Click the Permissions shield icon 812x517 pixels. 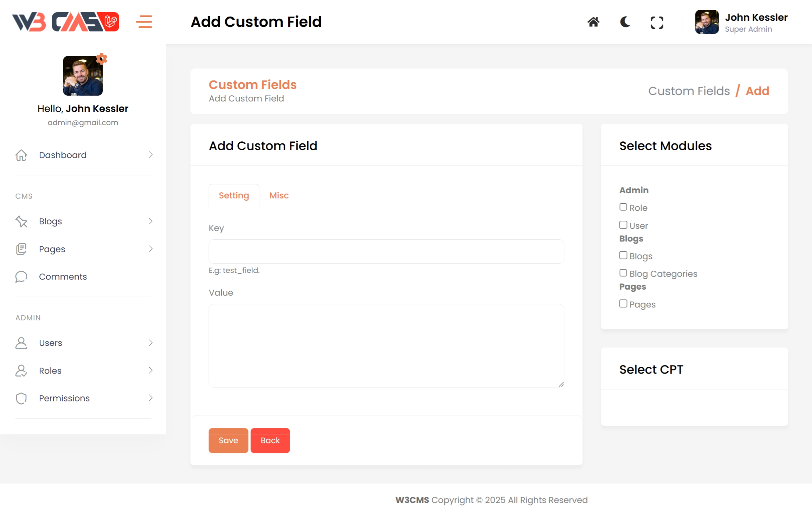(21, 398)
